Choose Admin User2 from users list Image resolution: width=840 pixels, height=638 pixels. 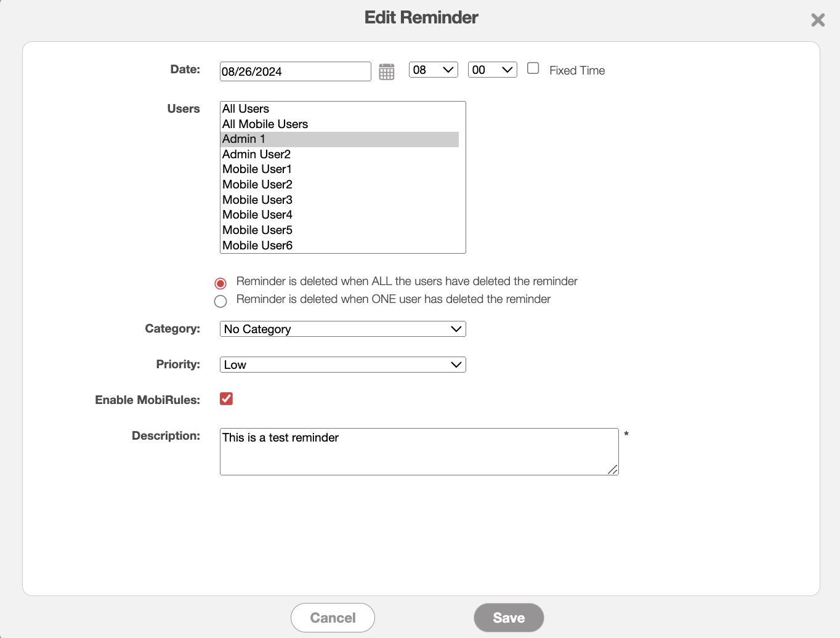pyautogui.click(x=256, y=155)
